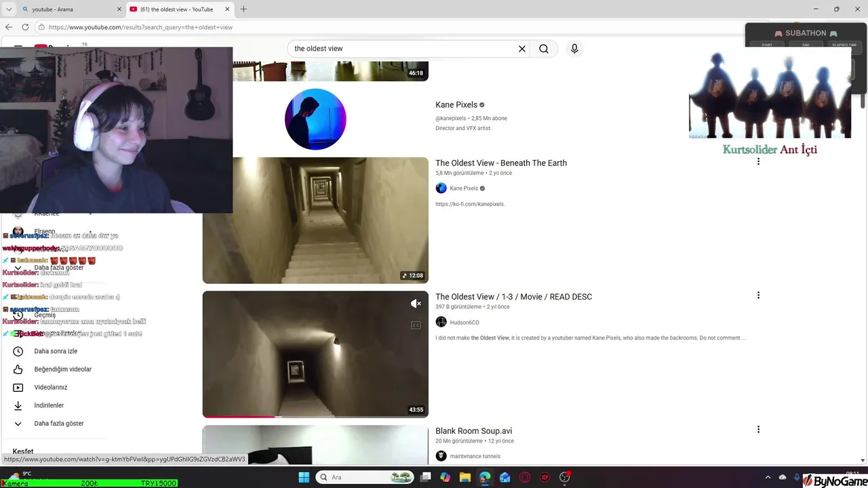868x488 pixels.
Task: Click the https://ko-fi.com/kanepixels description text
Action: [470, 204]
